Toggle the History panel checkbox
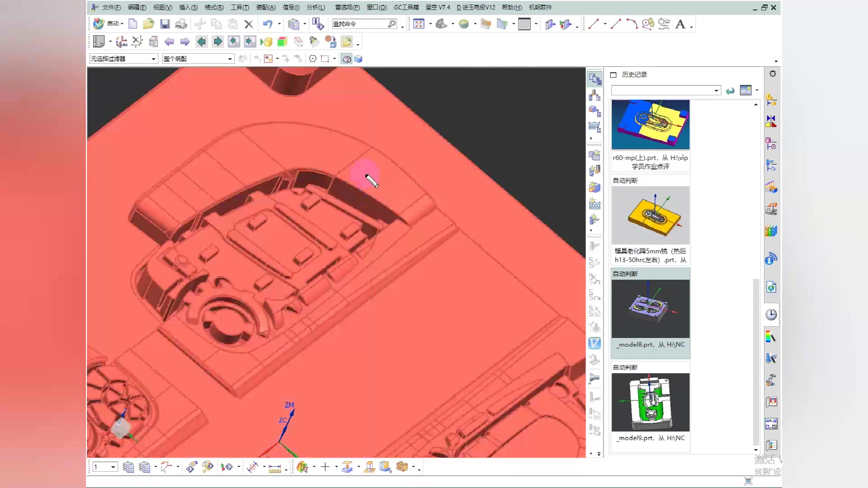This screenshot has width=868, height=488. (x=613, y=75)
